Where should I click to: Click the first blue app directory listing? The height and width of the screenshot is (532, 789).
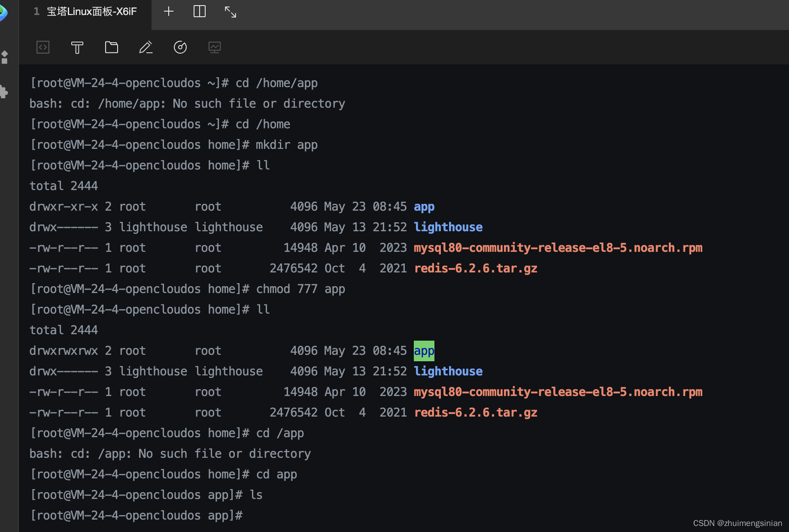424,207
